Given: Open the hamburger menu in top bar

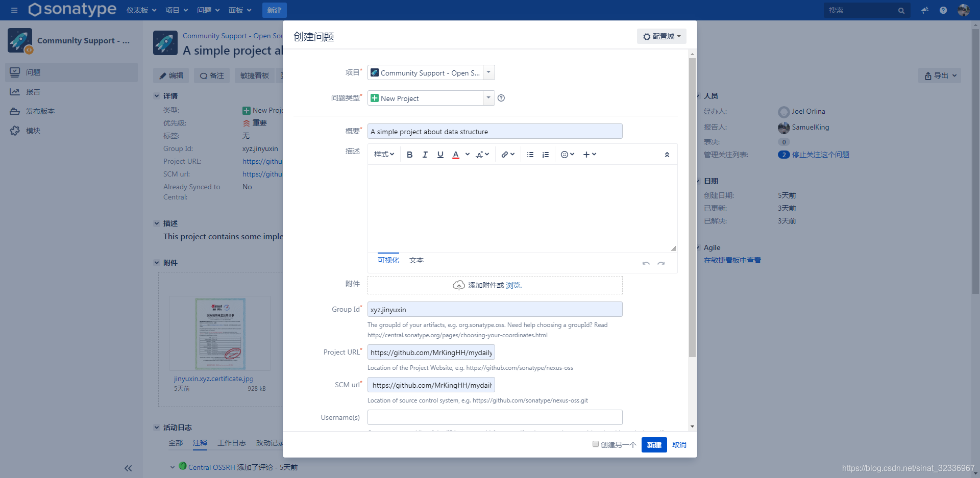Looking at the screenshot, I should 14,10.
